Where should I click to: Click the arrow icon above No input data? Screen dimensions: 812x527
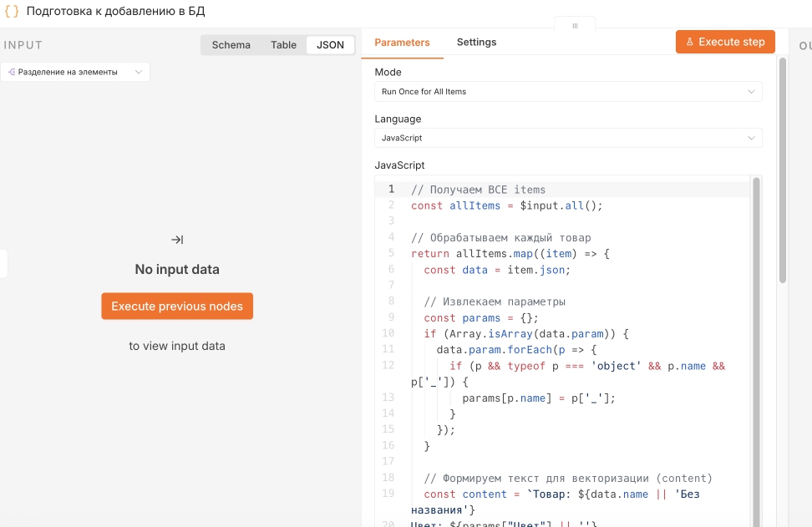[177, 240]
